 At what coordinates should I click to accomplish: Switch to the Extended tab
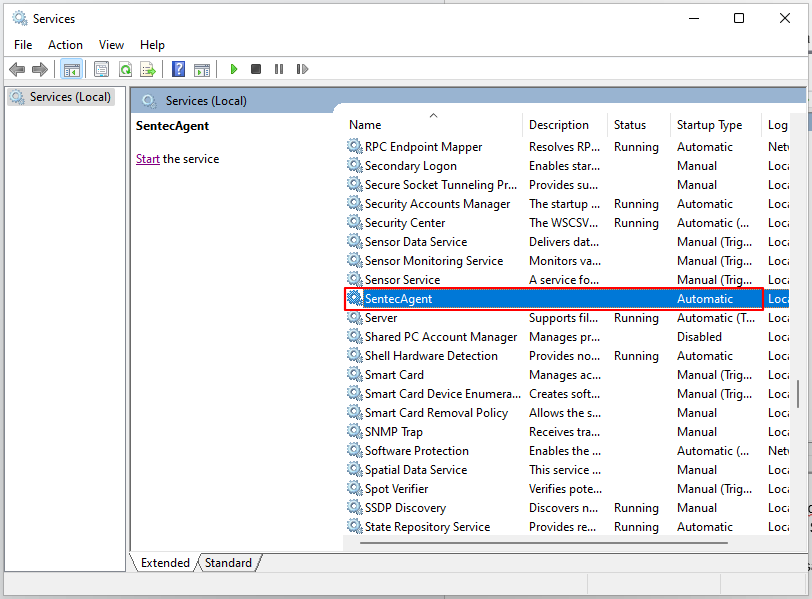point(165,563)
